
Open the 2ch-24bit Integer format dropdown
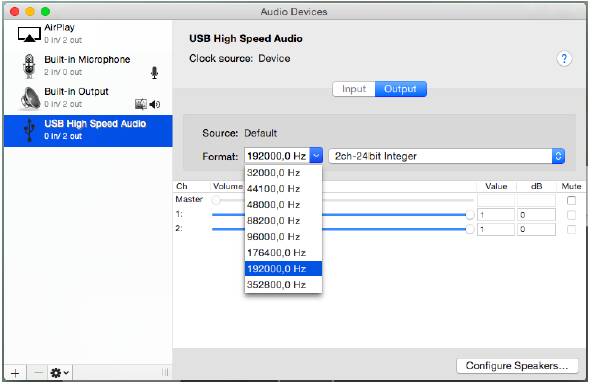(447, 156)
